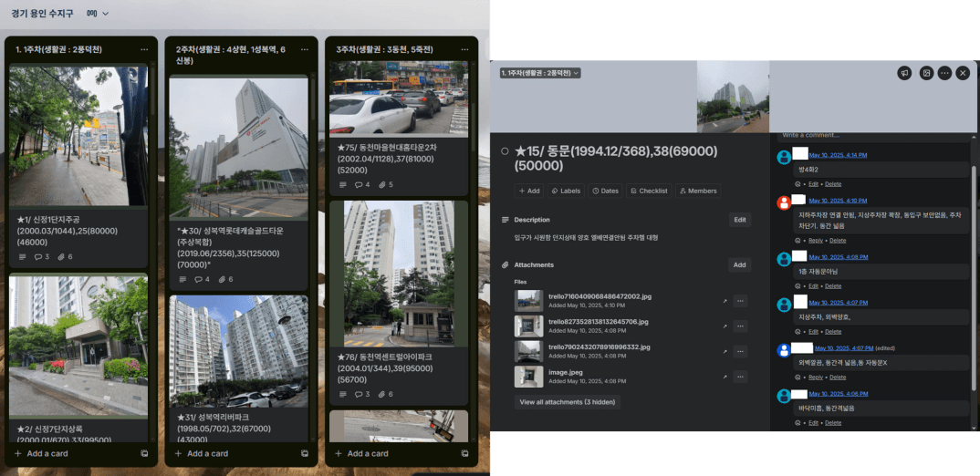Click the Members button on the card

pos(697,191)
